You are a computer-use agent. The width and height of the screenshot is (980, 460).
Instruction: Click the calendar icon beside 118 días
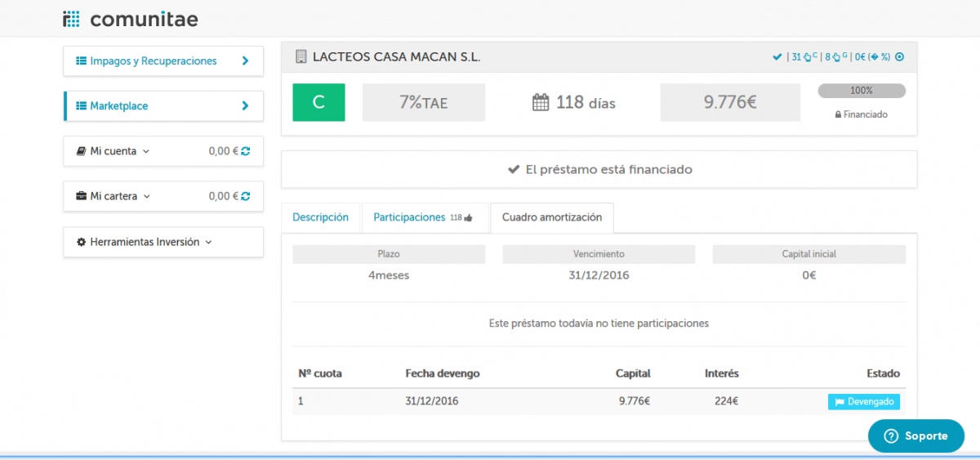pos(541,103)
